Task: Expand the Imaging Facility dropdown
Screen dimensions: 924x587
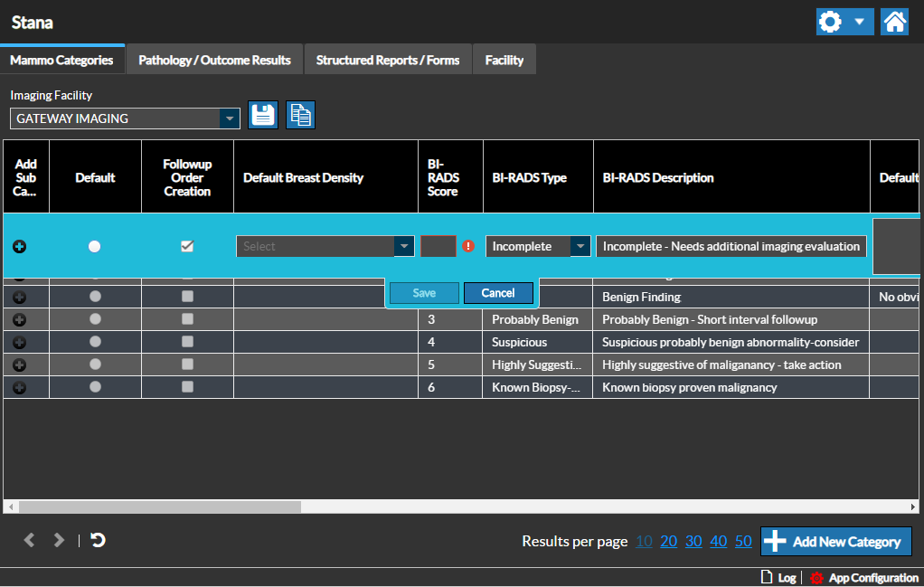Action: [231, 118]
